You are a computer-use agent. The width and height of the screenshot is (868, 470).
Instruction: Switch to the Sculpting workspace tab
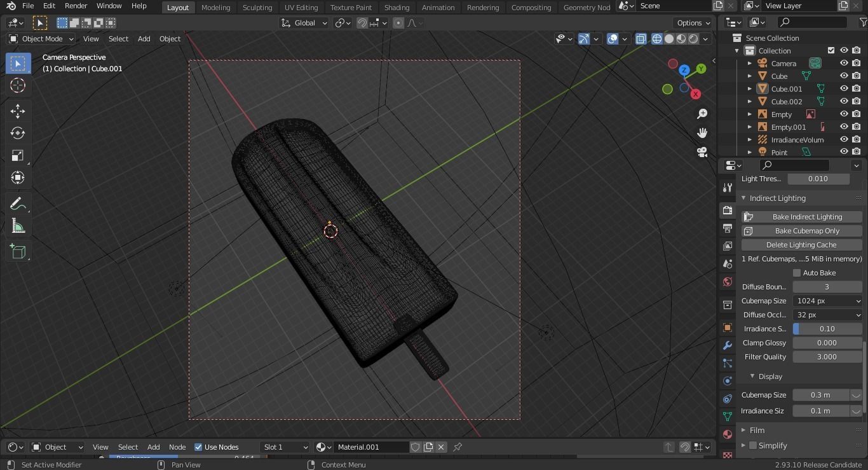[x=257, y=7]
